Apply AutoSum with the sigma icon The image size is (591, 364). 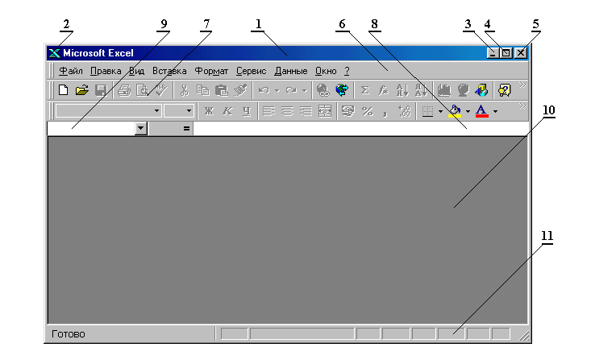[364, 90]
